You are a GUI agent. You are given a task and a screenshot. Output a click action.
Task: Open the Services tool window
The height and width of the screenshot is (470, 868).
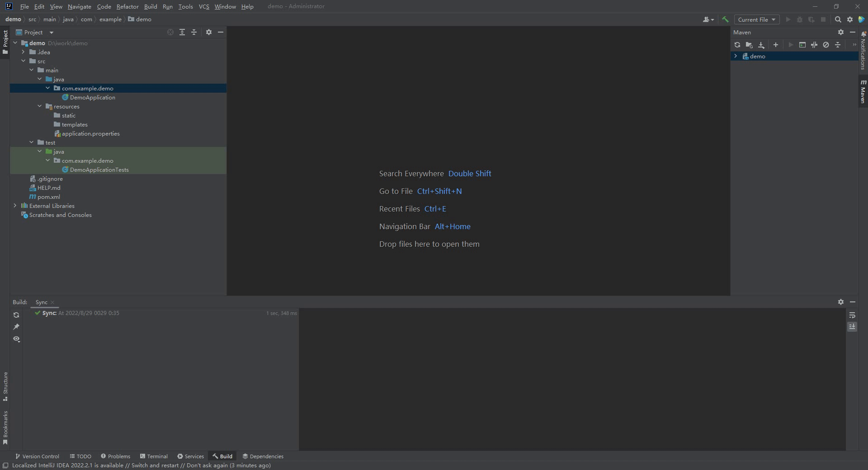(190, 456)
